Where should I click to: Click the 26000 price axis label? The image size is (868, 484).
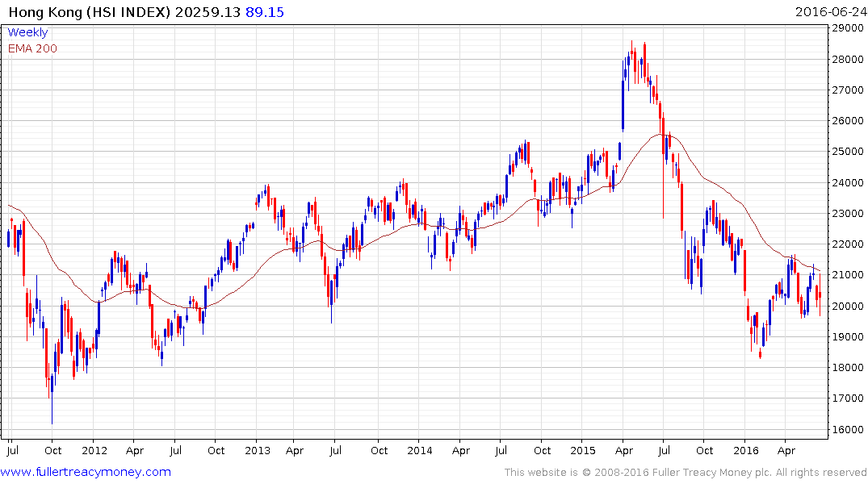[x=848, y=120]
